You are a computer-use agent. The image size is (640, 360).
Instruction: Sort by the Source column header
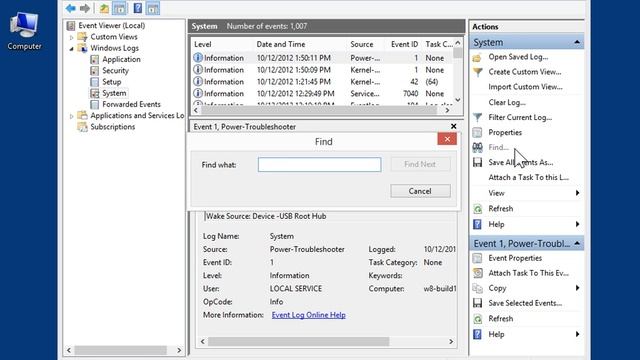[x=362, y=44]
